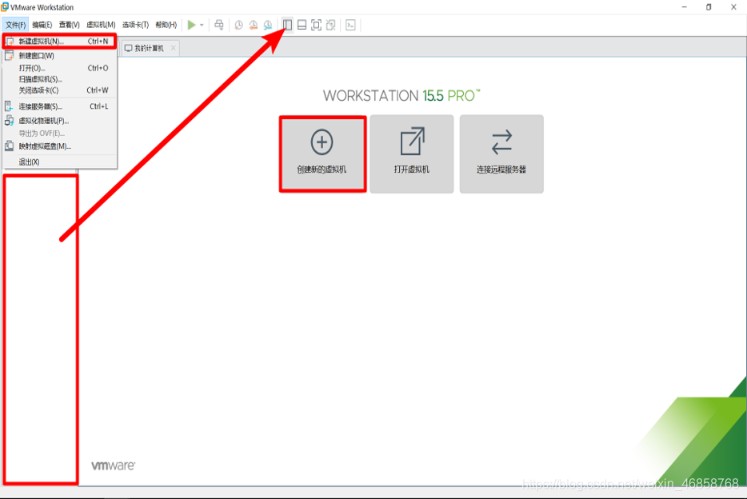Maximize or restore the VMware Workstation window
This screenshot has height=499, width=747.
pos(708,7)
